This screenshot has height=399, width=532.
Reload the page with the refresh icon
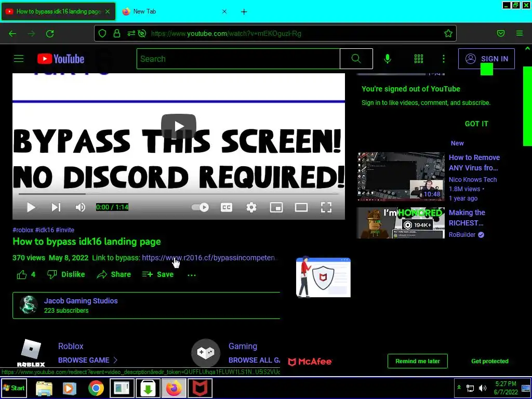click(x=50, y=33)
